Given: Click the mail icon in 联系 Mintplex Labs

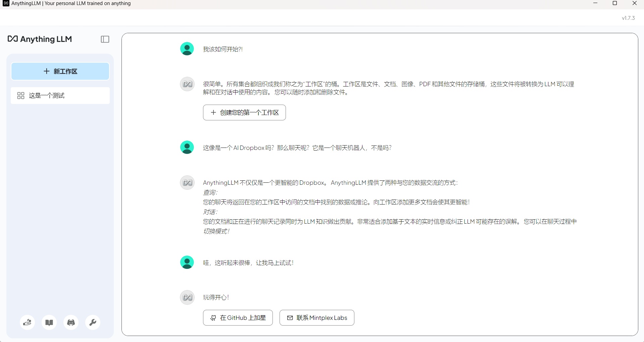Looking at the screenshot, I should point(290,318).
